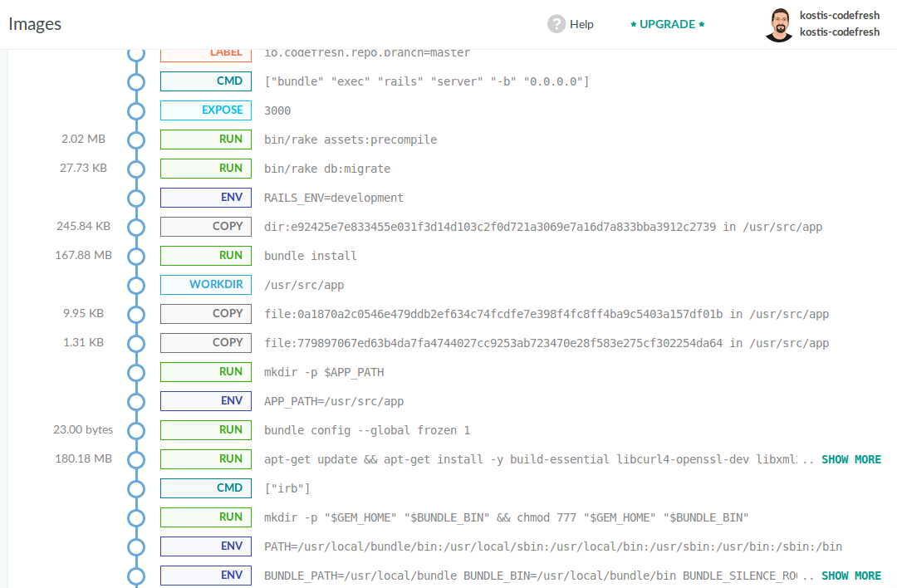The width and height of the screenshot is (897, 588).
Task: Select the EXPOSE instruction badge
Action: click(x=206, y=110)
